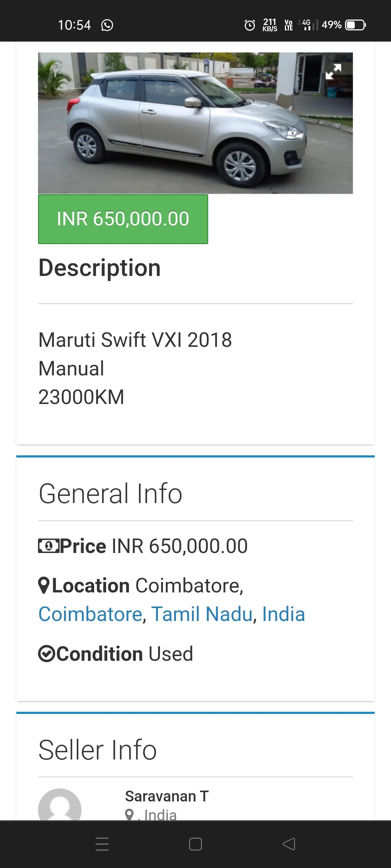Open seller Saravanan T's profile
This screenshot has height=868, width=391.
point(167,796)
